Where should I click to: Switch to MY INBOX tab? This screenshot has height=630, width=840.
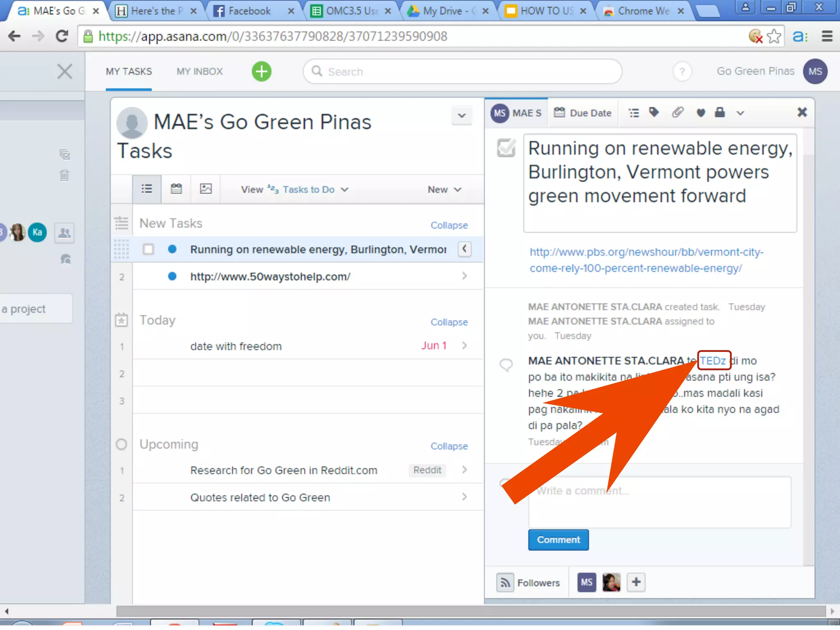(x=200, y=71)
